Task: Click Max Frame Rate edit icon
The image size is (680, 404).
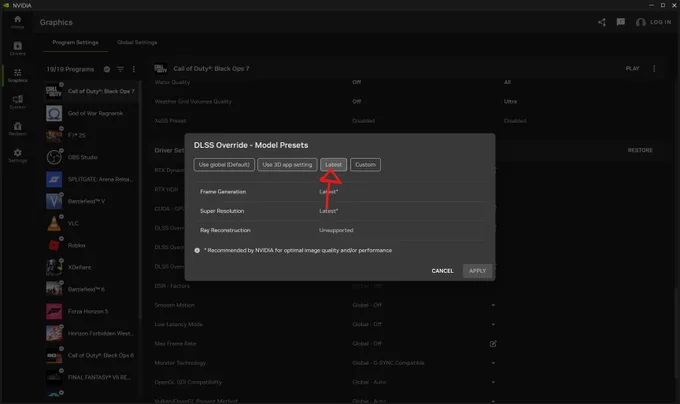Action: click(x=493, y=344)
